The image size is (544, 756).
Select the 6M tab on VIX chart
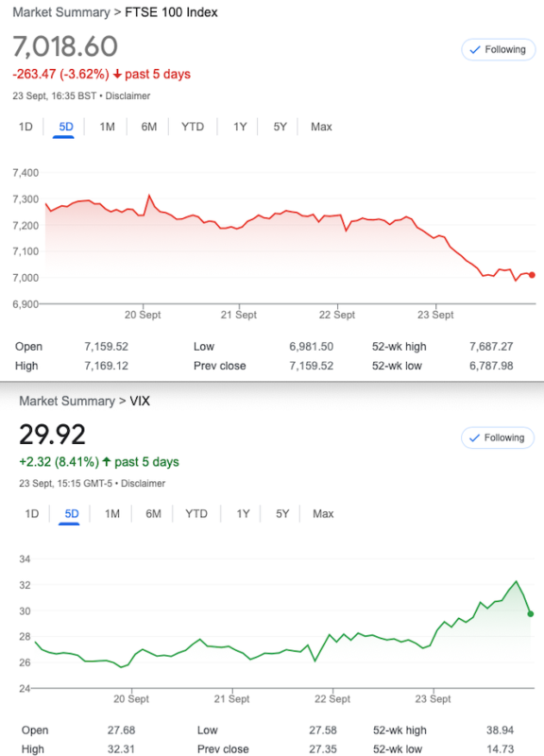tap(153, 514)
